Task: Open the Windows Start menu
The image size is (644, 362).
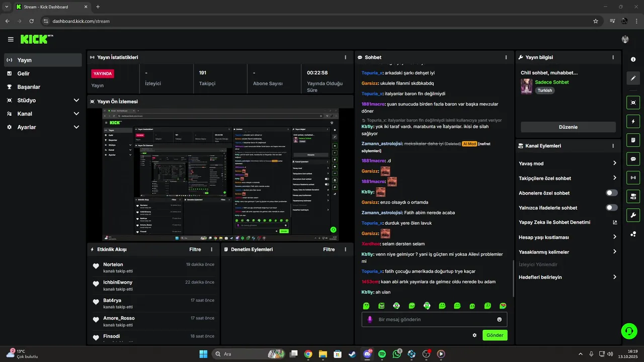Action: point(203,354)
